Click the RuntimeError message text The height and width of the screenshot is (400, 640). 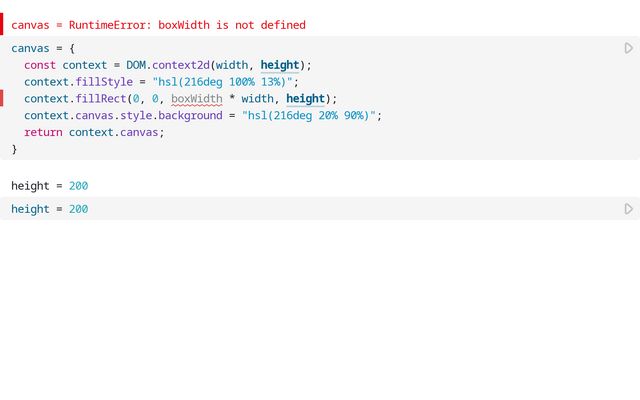pyautogui.click(x=187, y=25)
